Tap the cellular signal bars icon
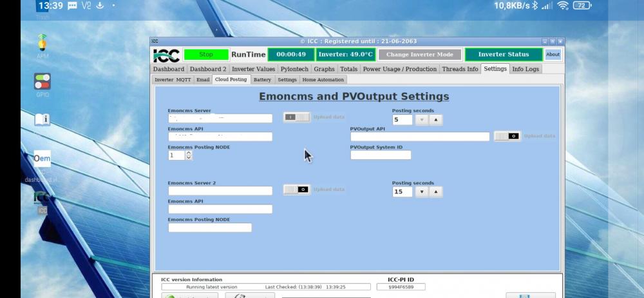Screen dimensions: 644x298 point(547,6)
